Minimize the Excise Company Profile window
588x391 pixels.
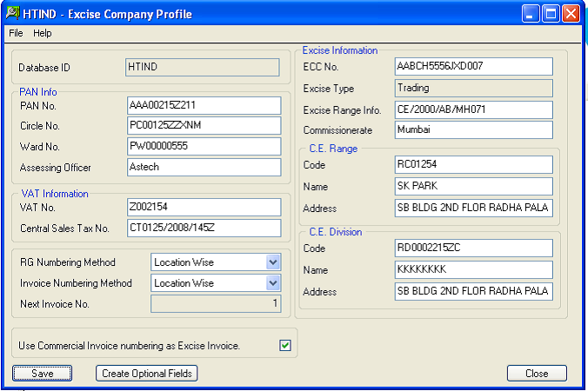[x=531, y=14]
